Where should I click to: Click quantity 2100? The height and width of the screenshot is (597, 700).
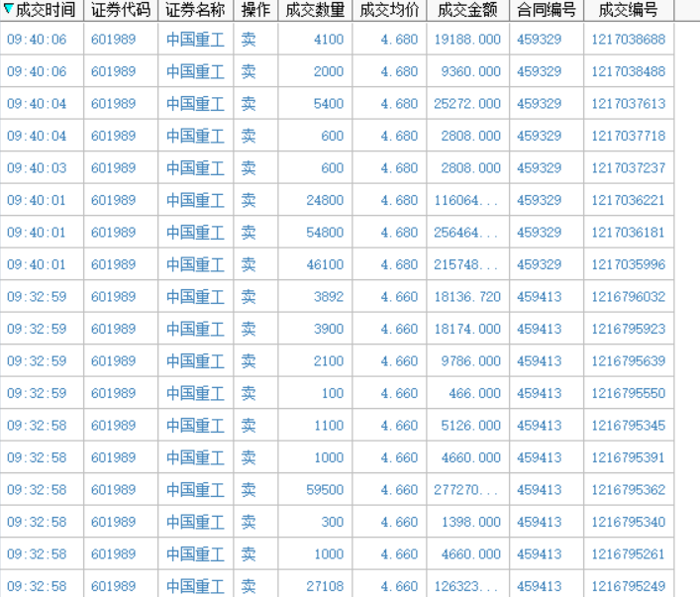329,360
